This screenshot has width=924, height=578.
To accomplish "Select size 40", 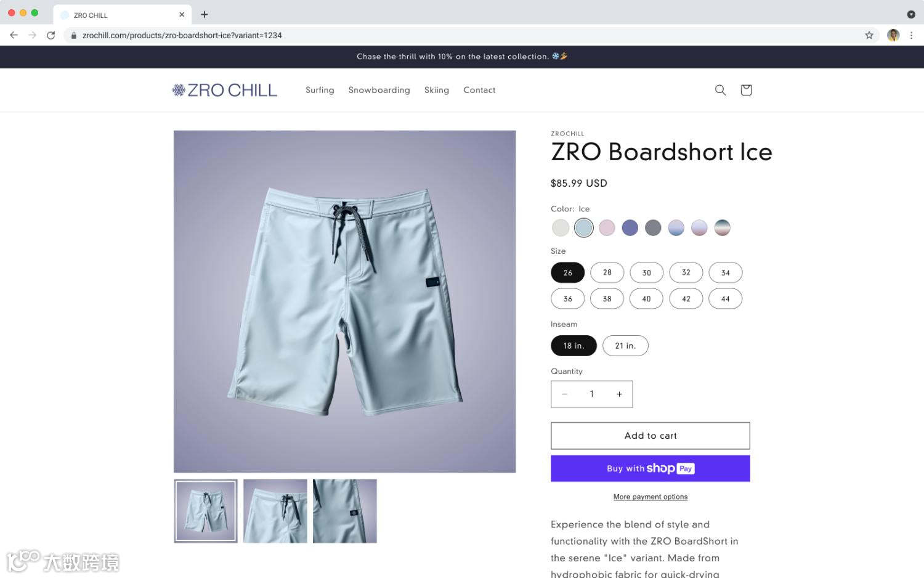I will click(x=646, y=299).
